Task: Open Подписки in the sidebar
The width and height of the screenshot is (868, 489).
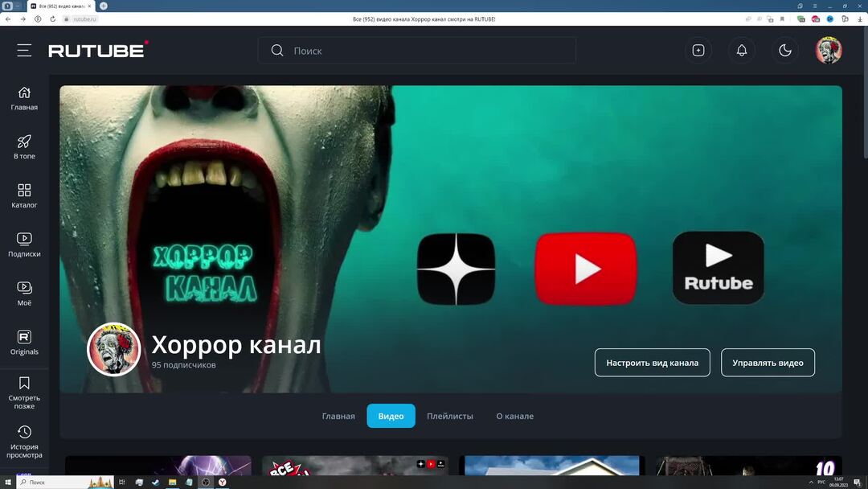Action: point(24,244)
